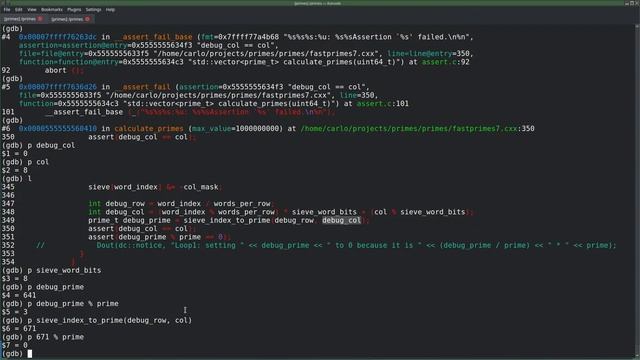
Task: Click 'p sieve_index_to_prime(debug_row, col)' command
Action: coord(110,320)
